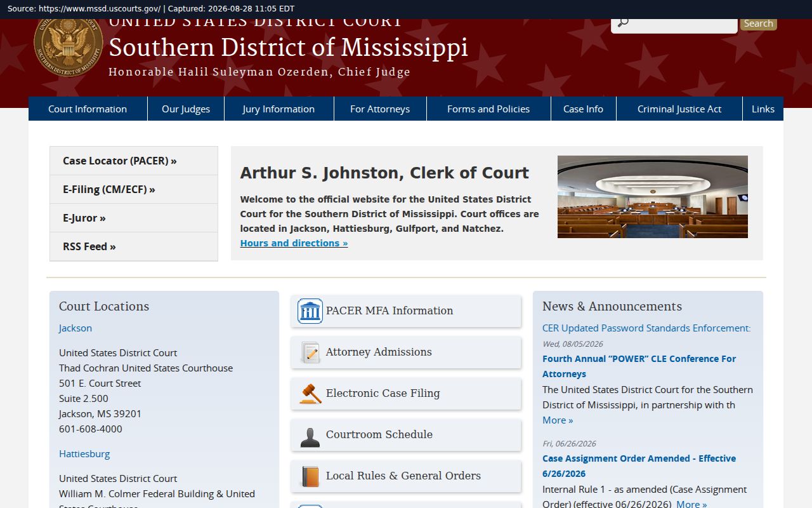
Task: Follow the Hours and directions link
Action: coord(294,243)
